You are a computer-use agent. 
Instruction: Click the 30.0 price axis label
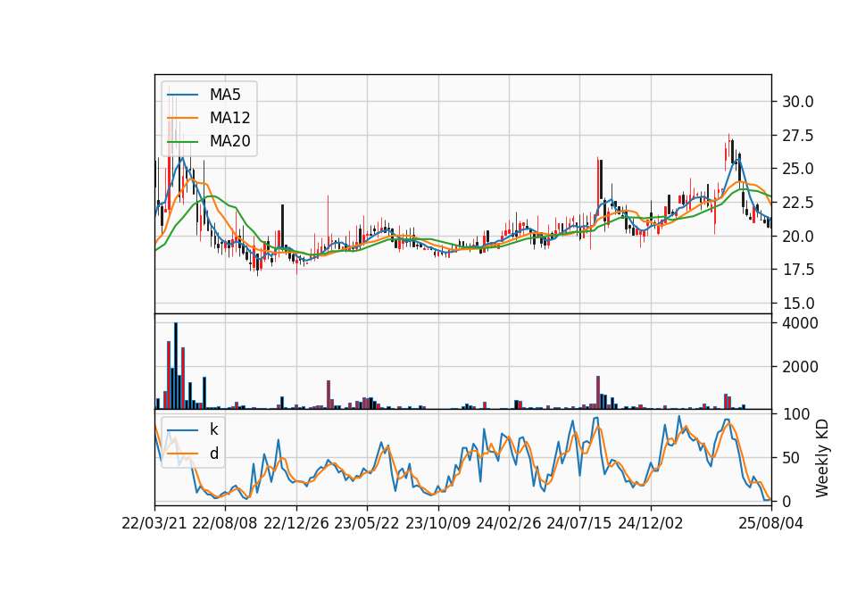click(x=797, y=102)
